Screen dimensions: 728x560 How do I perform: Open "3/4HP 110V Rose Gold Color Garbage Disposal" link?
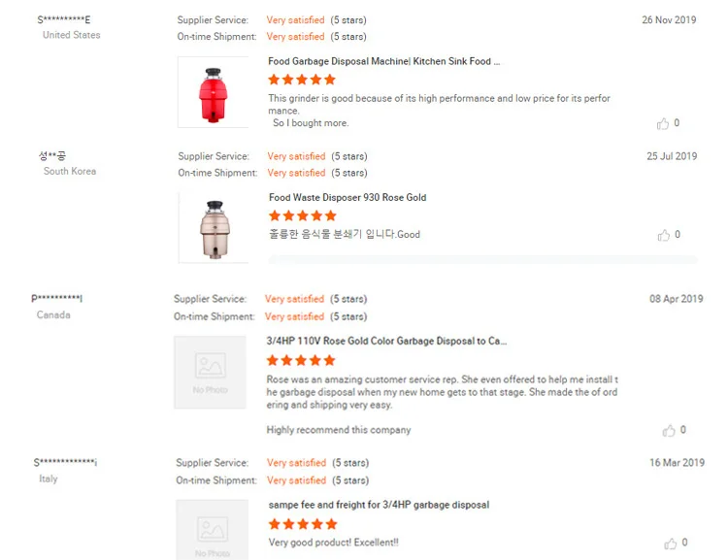[386, 341]
